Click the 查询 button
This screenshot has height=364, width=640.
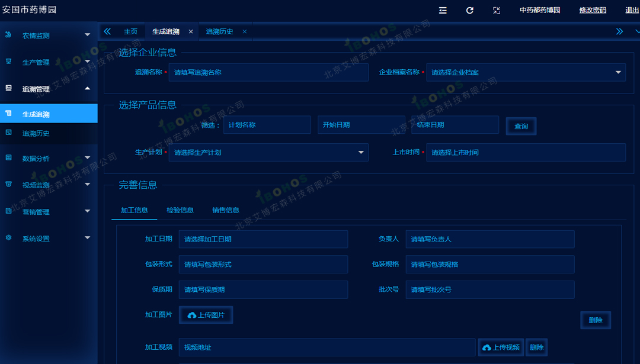point(521,126)
